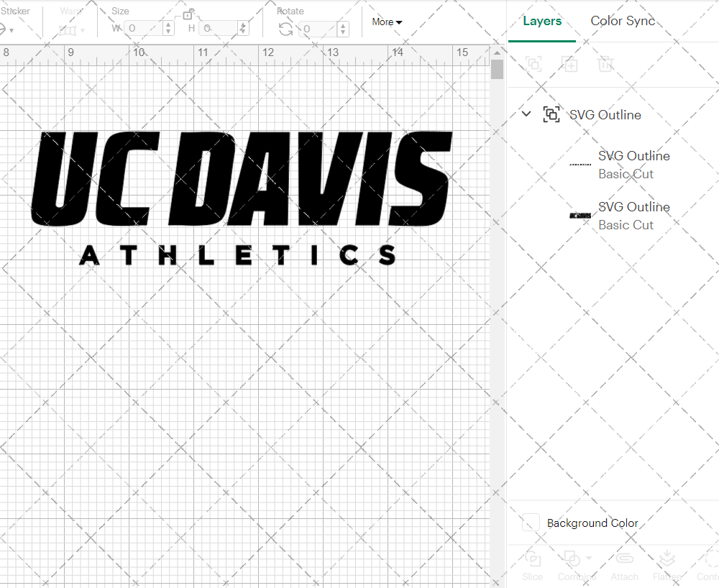Click the Rotate reset arrow icon
Viewport: 719px width, 588px height.
(285, 29)
